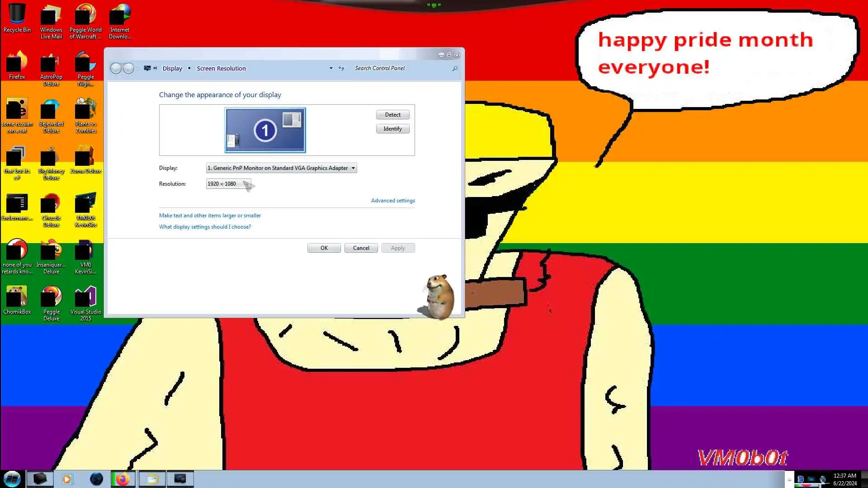Expand the address bar history dropdown arrow
868x488 pixels.
(x=331, y=68)
